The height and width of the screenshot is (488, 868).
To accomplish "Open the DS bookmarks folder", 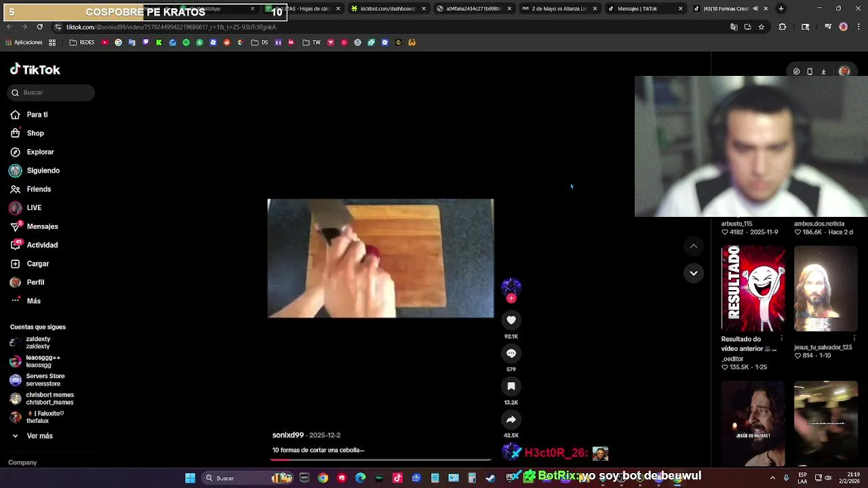I will pyautogui.click(x=259, y=42).
